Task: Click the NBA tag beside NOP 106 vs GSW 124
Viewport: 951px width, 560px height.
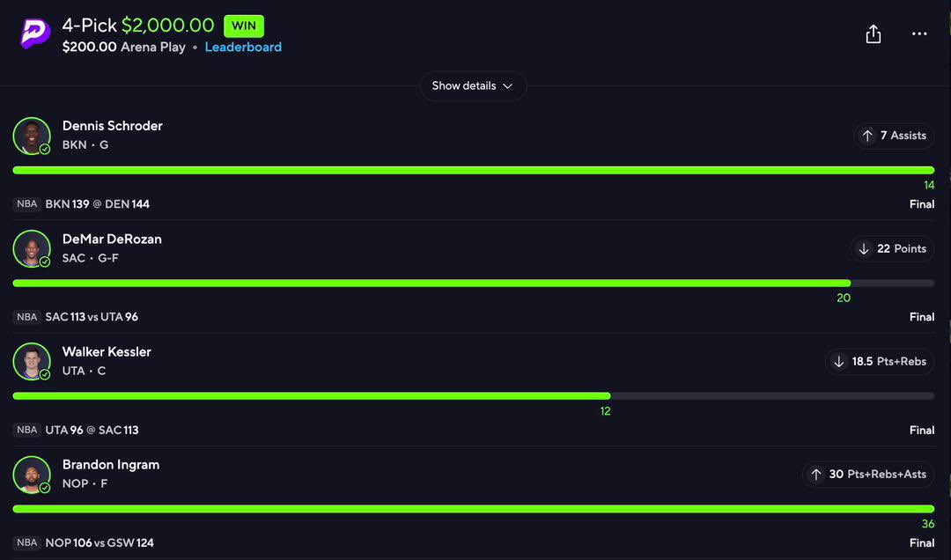Action: click(26, 542)
